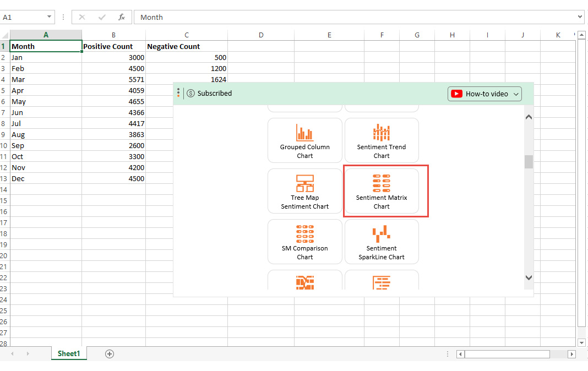Click the horizontal scrollbar thumb
This screenshot has height=371, width=588.
(x=508, y=354)
